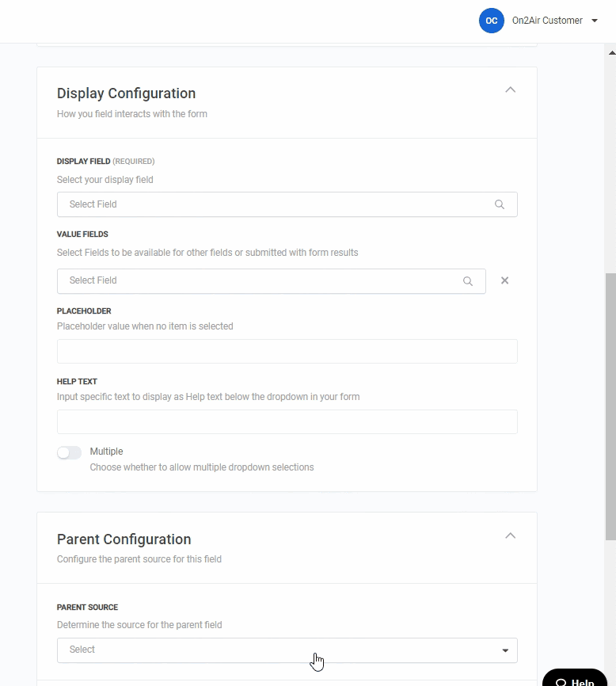Remove the Value Fields entry with X
This screenshot has width=616, height=686.
[504, 280]
